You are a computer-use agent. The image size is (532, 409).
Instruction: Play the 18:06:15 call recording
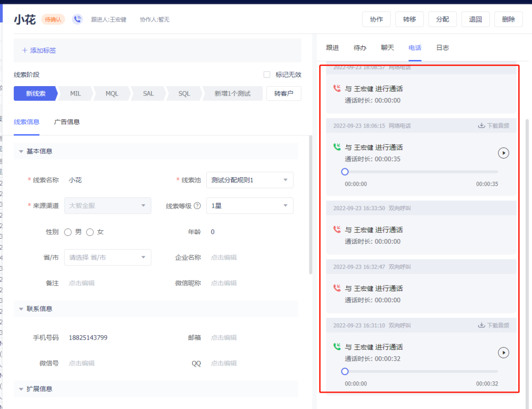click(x=503, y=153)
